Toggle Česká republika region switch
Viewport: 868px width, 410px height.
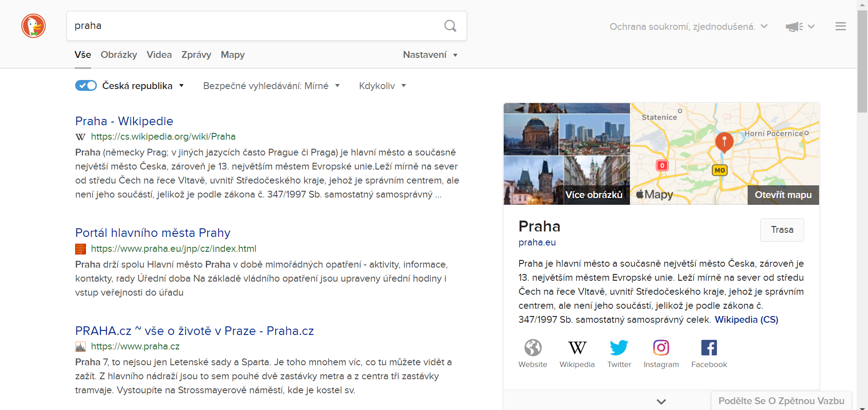pyautogui.click(x=86, y=85)
